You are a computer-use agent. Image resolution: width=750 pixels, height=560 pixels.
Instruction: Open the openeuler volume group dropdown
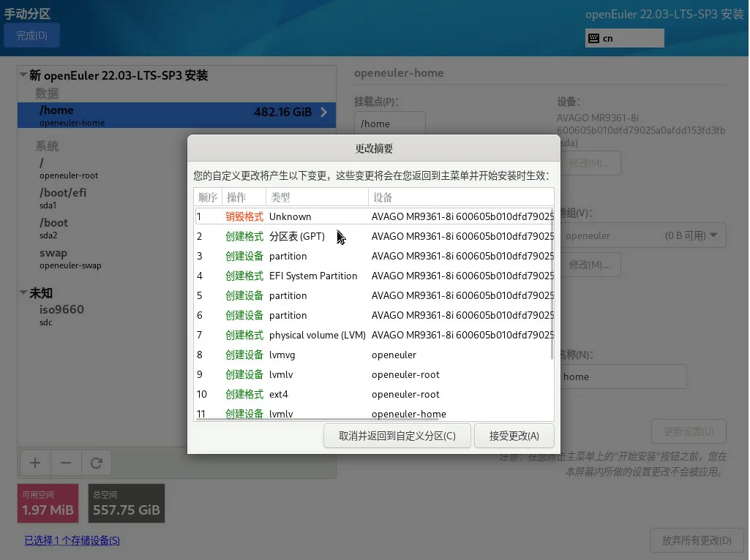coord(643,235)
